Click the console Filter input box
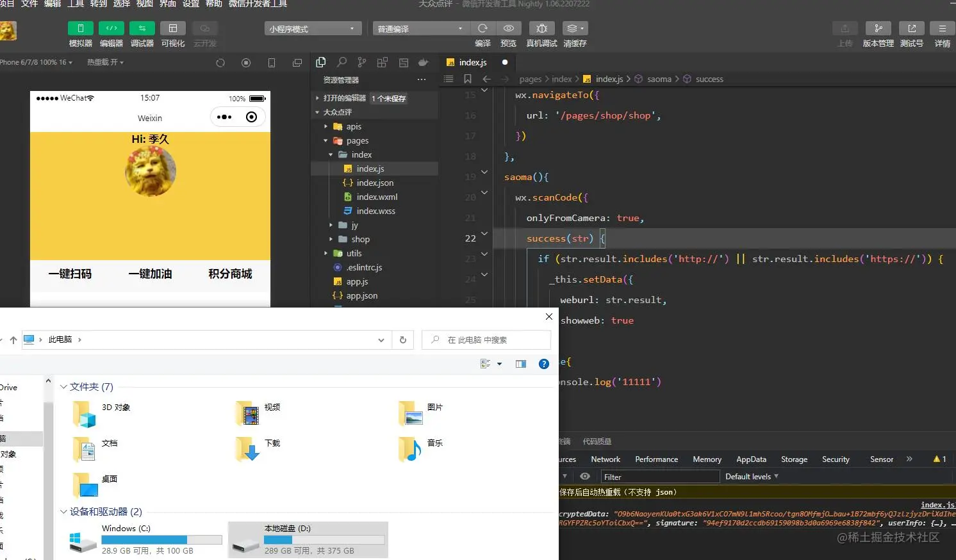 pos(660,476)
